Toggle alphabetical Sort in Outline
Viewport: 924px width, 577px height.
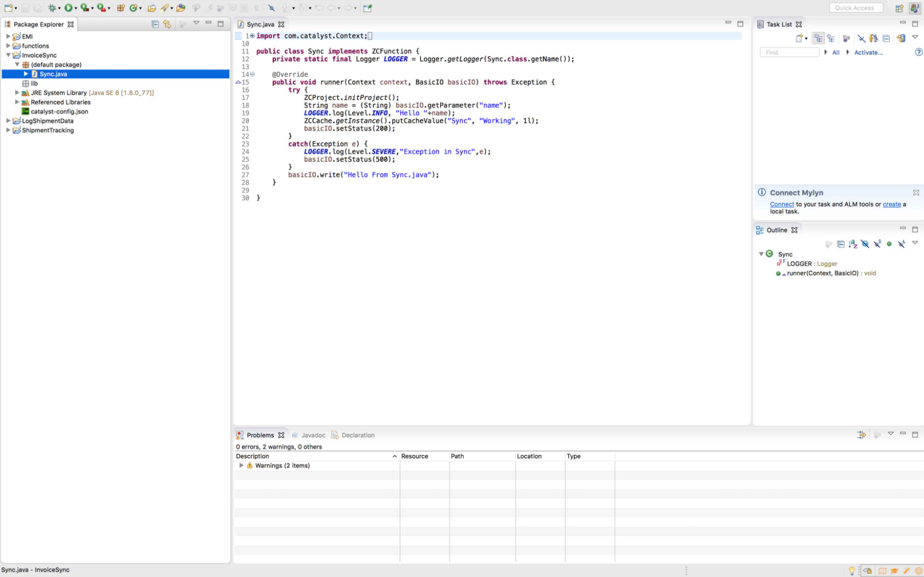point(853,244)
